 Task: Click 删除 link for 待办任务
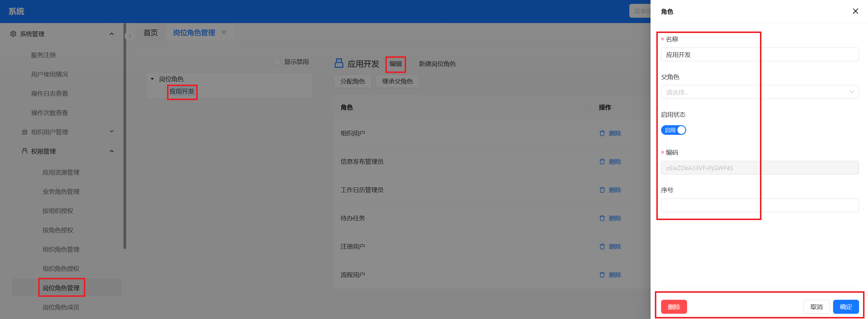(x=615, y=218)
